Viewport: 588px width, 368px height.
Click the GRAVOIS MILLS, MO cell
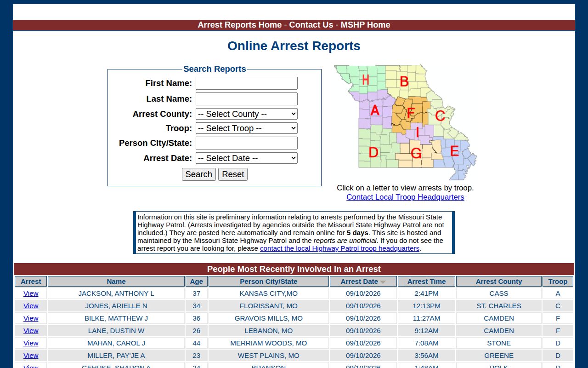coord(269,318)
